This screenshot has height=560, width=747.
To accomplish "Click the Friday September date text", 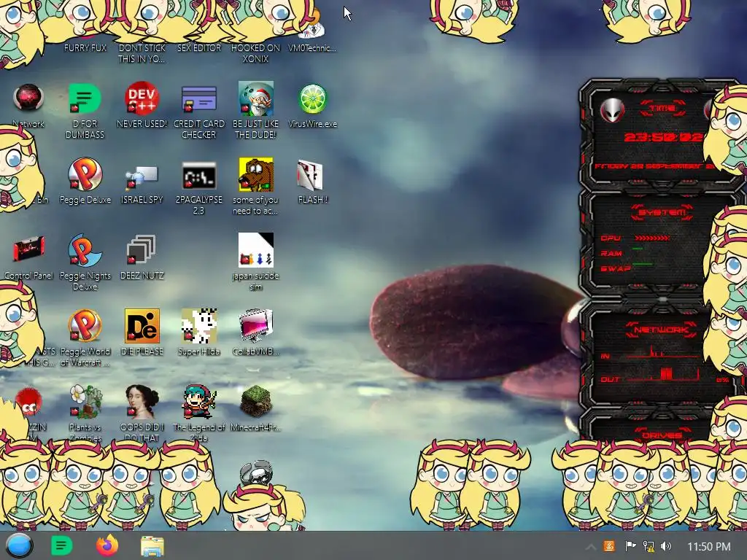I will 654,166.
